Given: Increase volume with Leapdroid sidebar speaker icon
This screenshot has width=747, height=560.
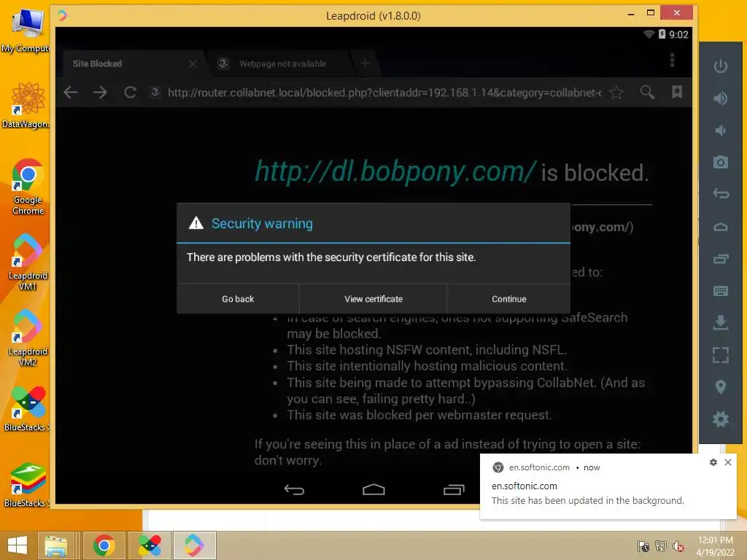Looking at the screenshot, I should point(720,98).
